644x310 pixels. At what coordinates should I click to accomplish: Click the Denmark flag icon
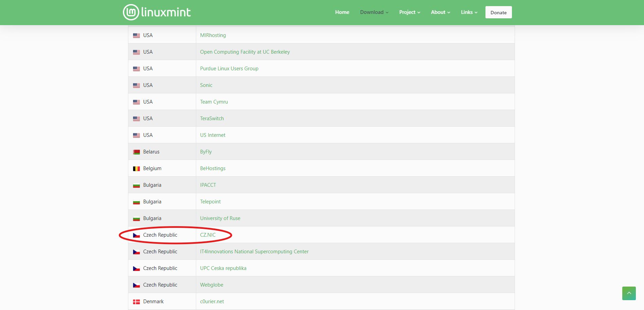tap(136, 302)
